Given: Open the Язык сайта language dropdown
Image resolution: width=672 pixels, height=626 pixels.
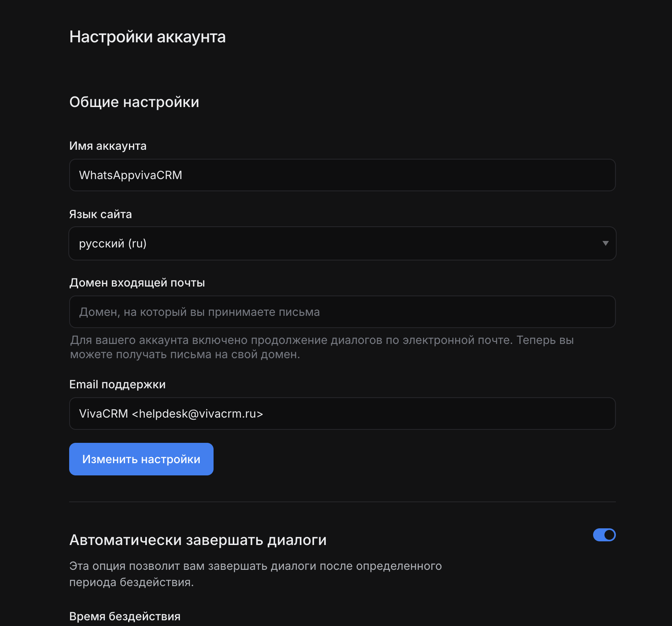Looking at the screenshot, I should (342, 243).
